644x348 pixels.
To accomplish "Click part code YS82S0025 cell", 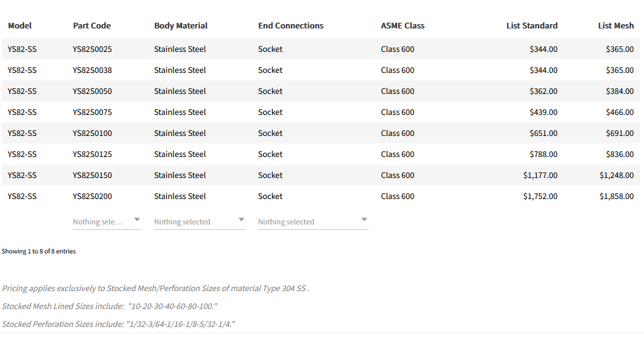I will (x=93, y=49).
